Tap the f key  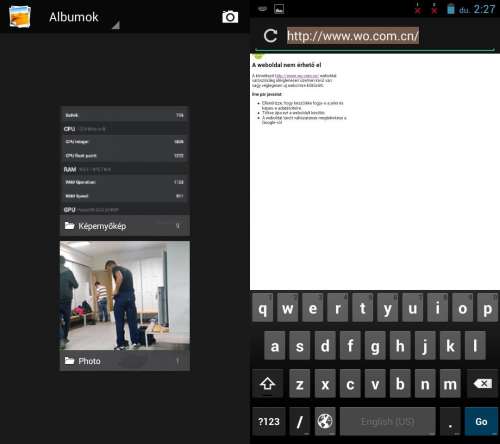(x=350, y=346)
